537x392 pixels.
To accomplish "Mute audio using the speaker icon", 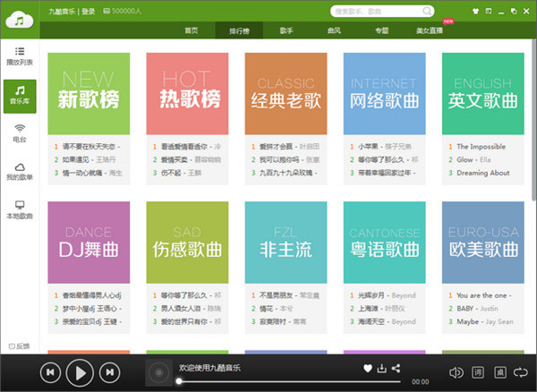I will pyautogui.click(x=456, y=371).
